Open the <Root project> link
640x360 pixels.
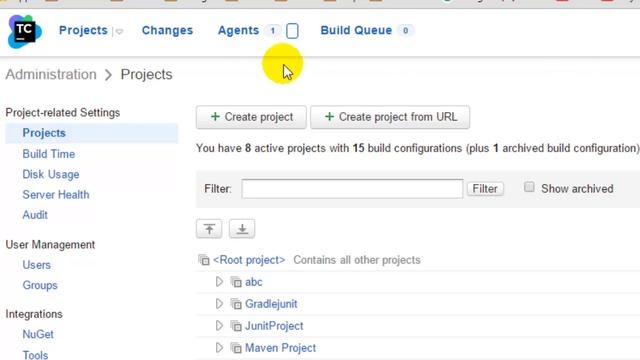pos(249,260)
